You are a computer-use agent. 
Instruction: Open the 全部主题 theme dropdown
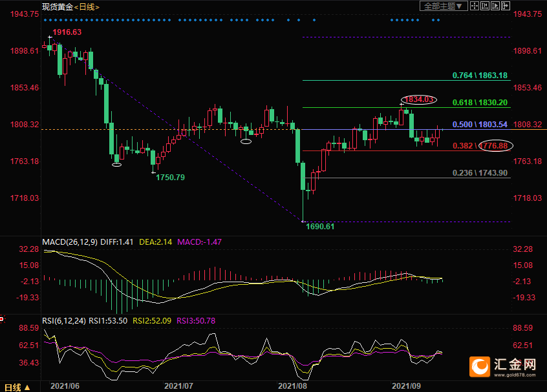coord(444,6)
